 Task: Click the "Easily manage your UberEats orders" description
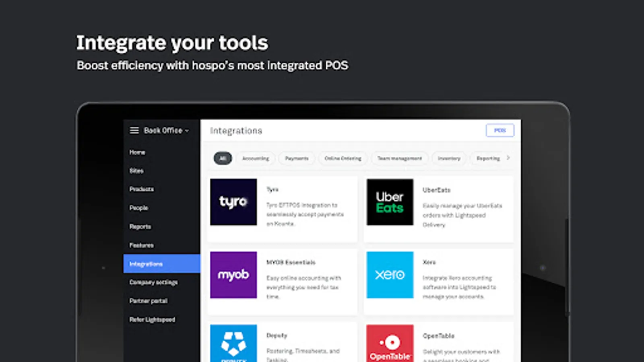point(462,215)
